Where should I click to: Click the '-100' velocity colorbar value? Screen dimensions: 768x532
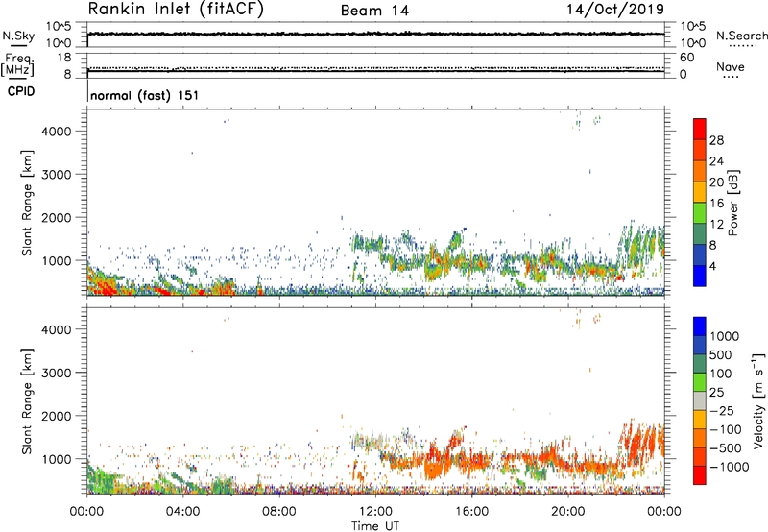tap(725, 429)
